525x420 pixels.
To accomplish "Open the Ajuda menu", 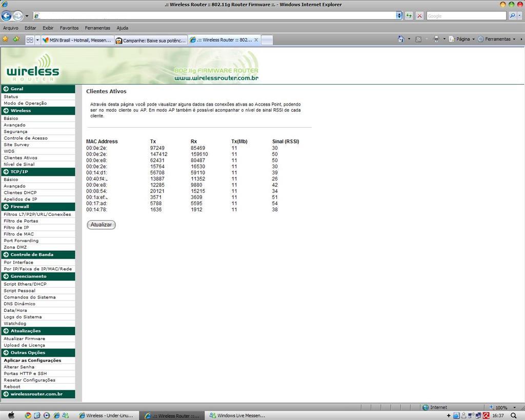I will pos(122,28).
